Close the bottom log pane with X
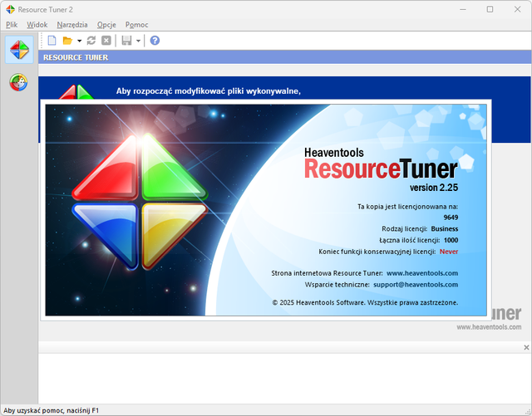532x416 pixels. pos(526,348)
